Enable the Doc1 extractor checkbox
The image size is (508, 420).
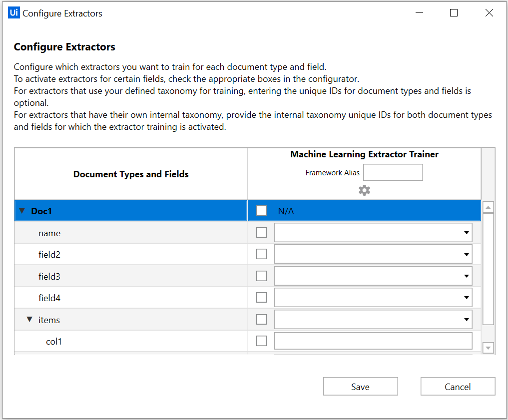point(261,210)
